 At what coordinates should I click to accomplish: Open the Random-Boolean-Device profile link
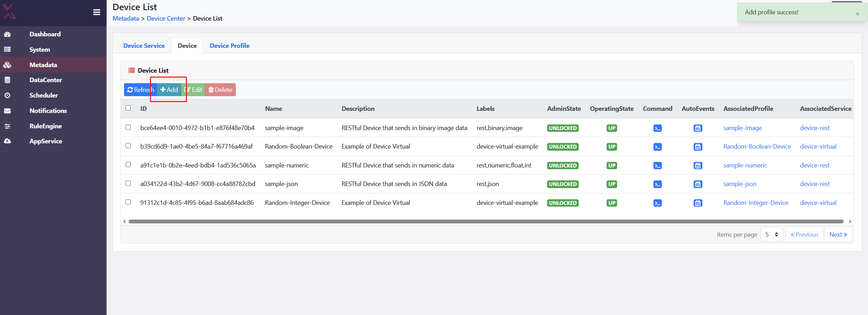click(x=757, y=146)
